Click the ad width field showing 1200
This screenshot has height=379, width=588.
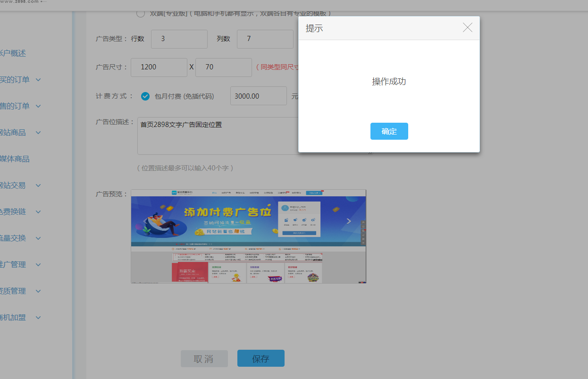click(159, 67)
